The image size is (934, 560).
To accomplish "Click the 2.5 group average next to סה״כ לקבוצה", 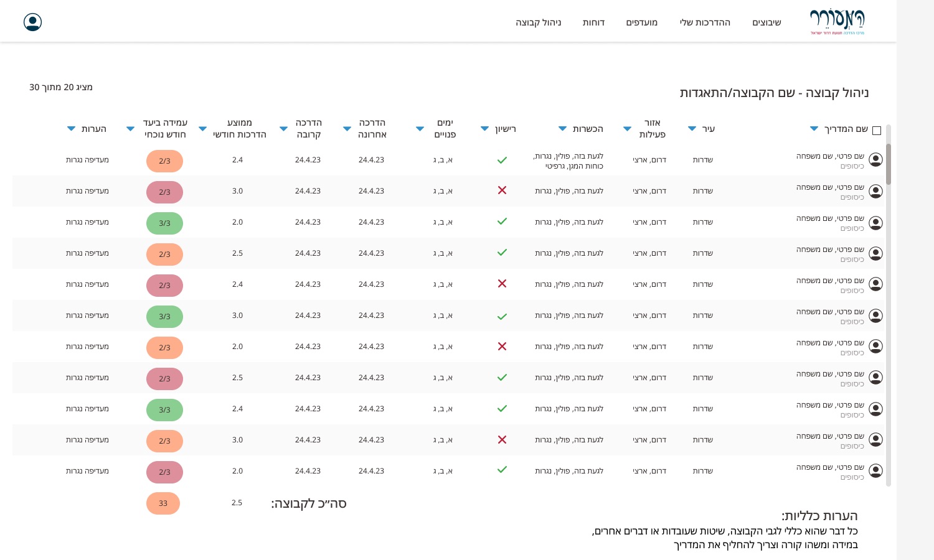I will (x=237, y=503).
